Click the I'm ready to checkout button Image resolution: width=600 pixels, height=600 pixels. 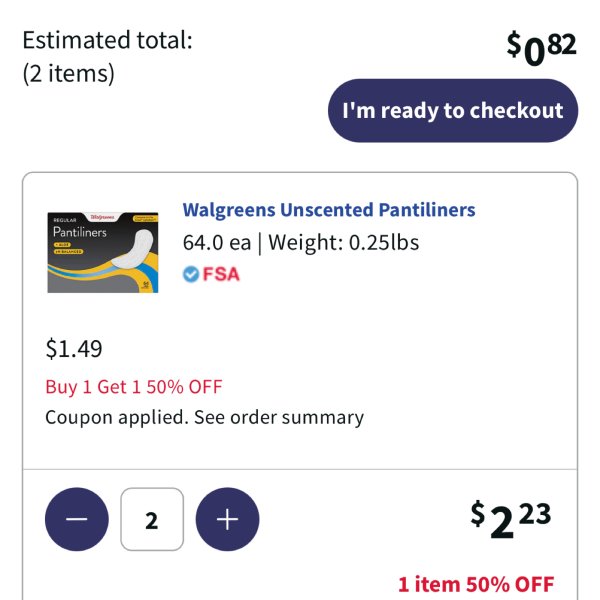453,111
